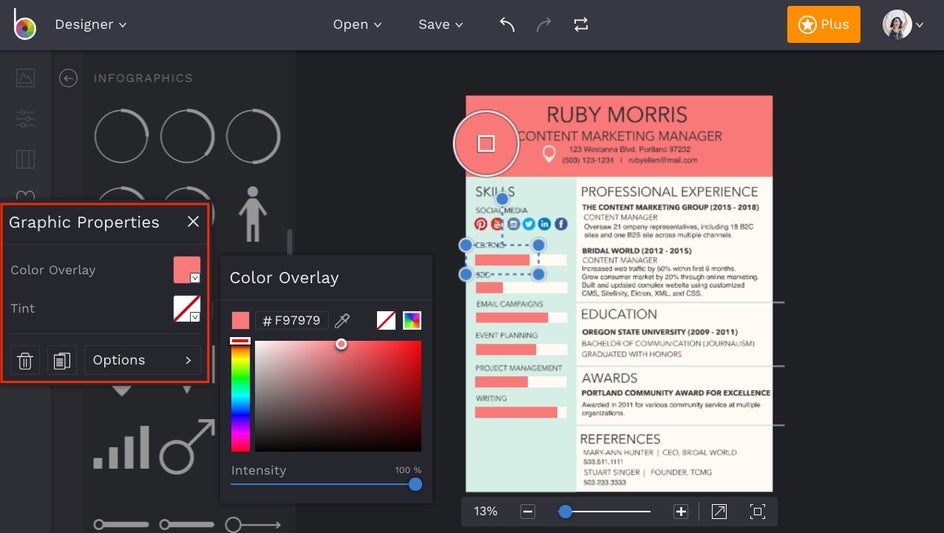Click the PROFESSIONAL EXPERIENCE heading
Viewport: 944px width, 533px height.
(x=669, y=192)
